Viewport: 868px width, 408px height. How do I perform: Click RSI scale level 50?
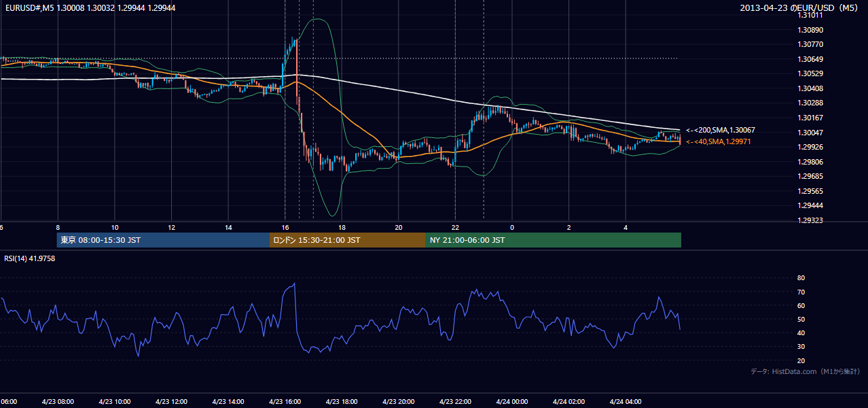(x=801, y=319)
